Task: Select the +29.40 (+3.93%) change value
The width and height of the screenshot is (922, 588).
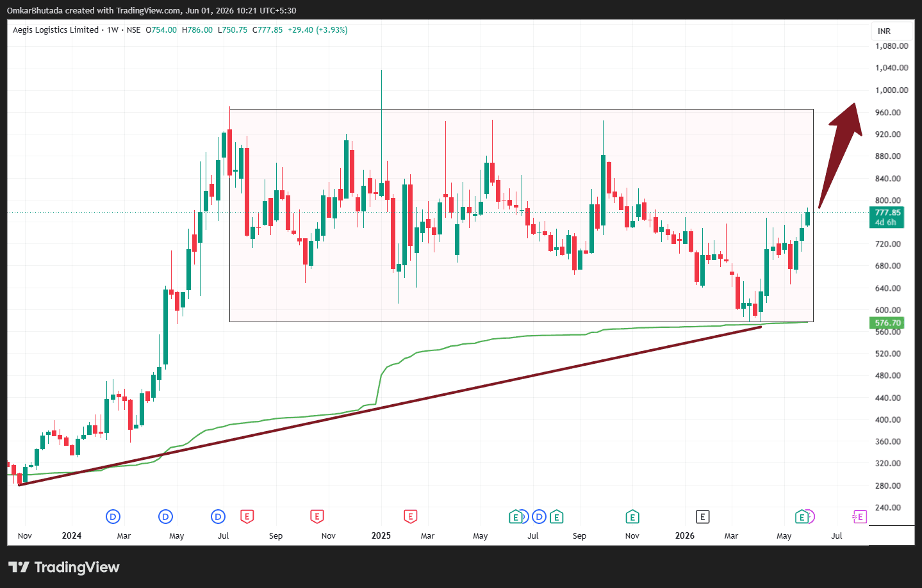Action: point(318,30)
